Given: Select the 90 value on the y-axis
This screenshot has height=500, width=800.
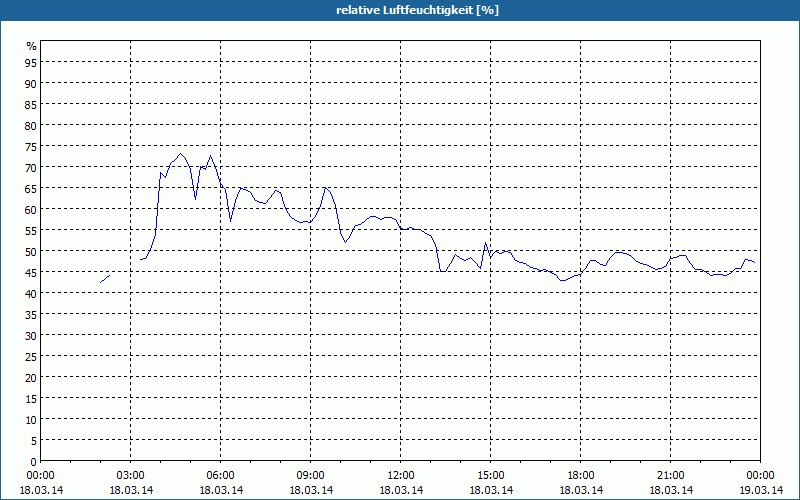Looking at the screenshot, I should point(31,83).
